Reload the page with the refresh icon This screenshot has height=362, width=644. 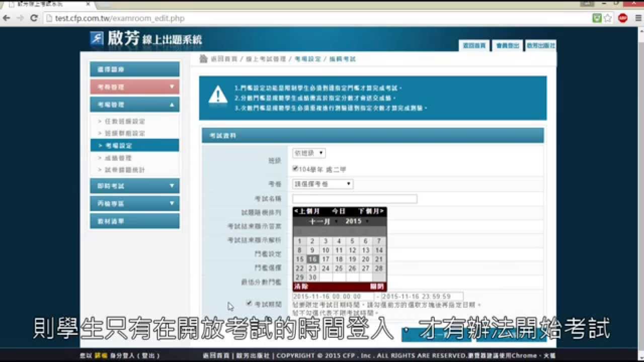coord(34,18)
